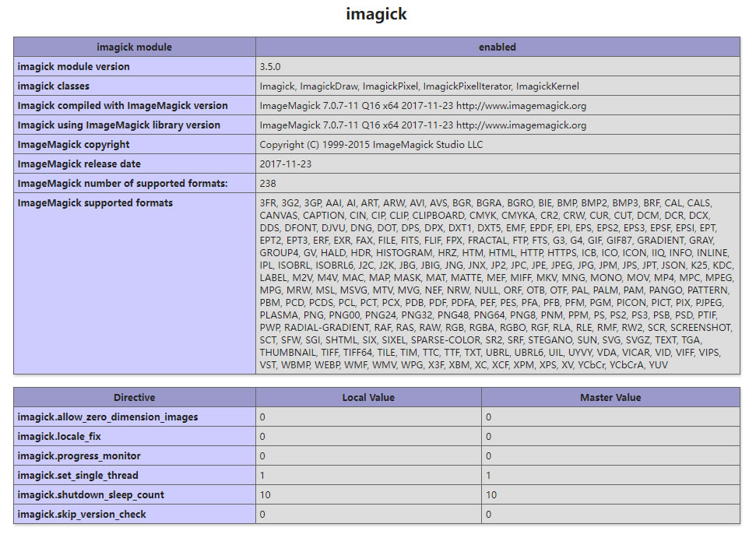
Task: Click the imagick.locale_fix directive name
Action: [x=59, y=436]
